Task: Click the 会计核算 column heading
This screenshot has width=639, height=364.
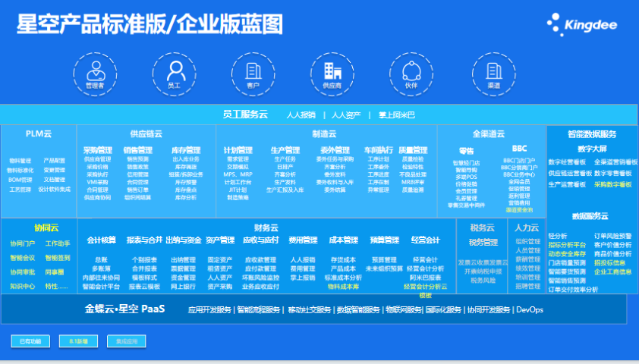Action: [101, 240]
